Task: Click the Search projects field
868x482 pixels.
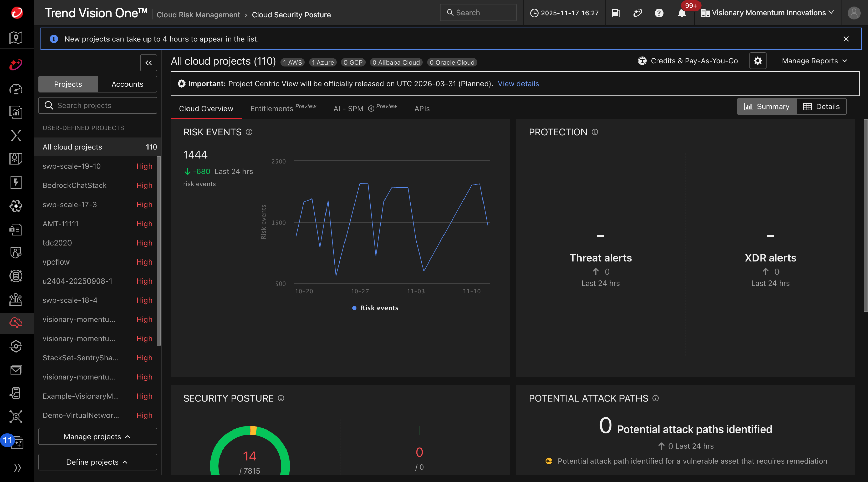Action: [x=98, y=105]
